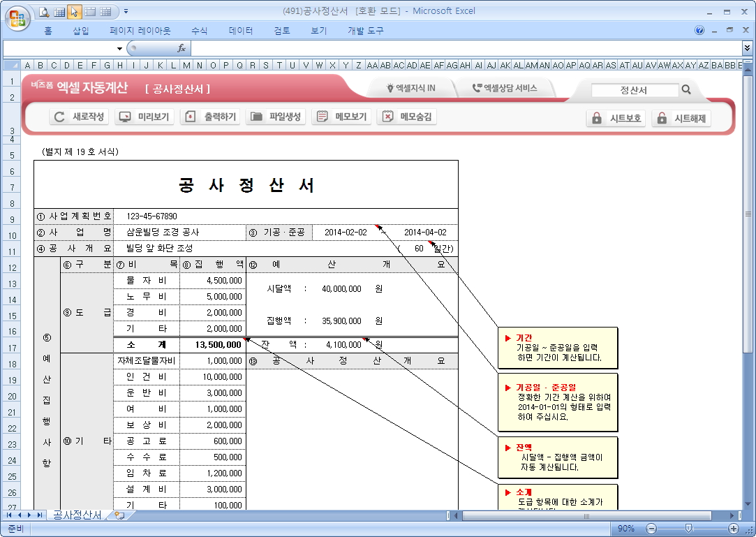The image size is (756, 537).
Task: Switch to the 수식 ribbon tab
Action: tap(199, 31)
